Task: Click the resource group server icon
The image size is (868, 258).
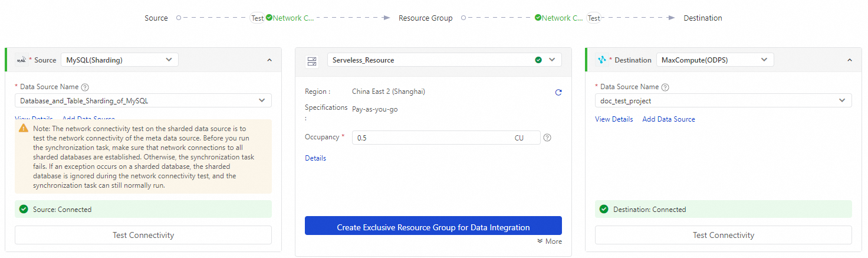Action: point(312,61)
